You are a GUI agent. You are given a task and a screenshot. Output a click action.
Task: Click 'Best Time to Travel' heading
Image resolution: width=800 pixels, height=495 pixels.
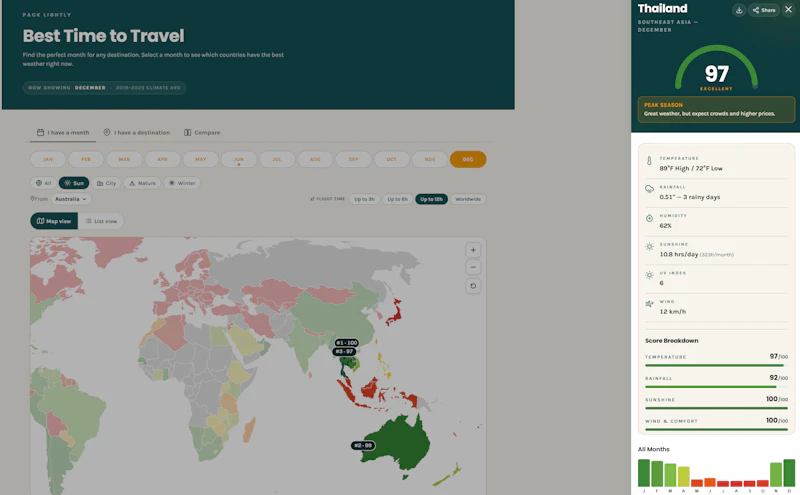click(x=104, y=36)
